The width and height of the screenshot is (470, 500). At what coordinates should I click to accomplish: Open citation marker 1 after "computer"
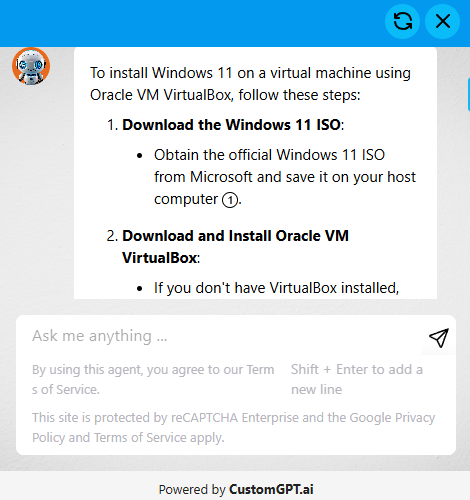(x=230, y=200)
